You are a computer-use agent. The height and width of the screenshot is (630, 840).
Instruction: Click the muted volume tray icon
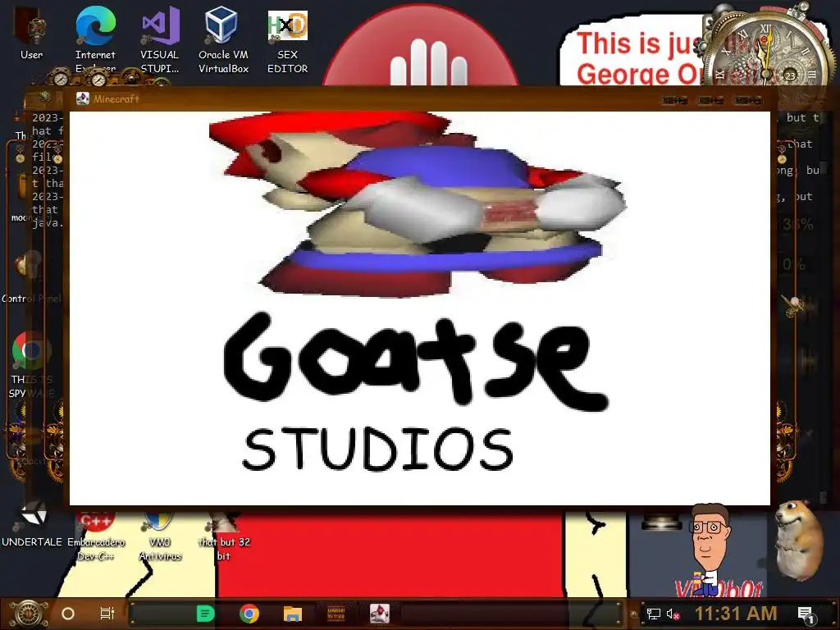pyautogui.click(x=673, y=614)
